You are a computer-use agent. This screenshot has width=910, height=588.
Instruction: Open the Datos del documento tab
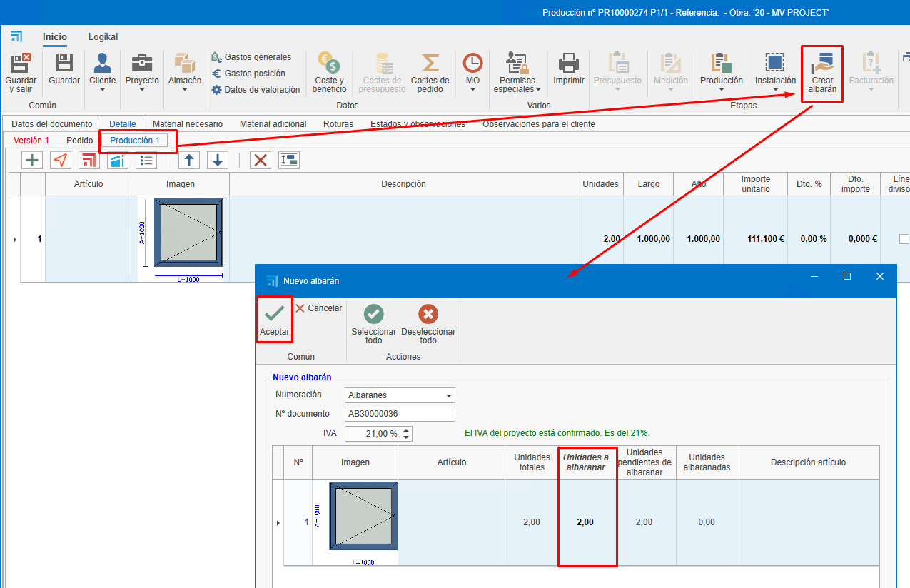point(52,124)
